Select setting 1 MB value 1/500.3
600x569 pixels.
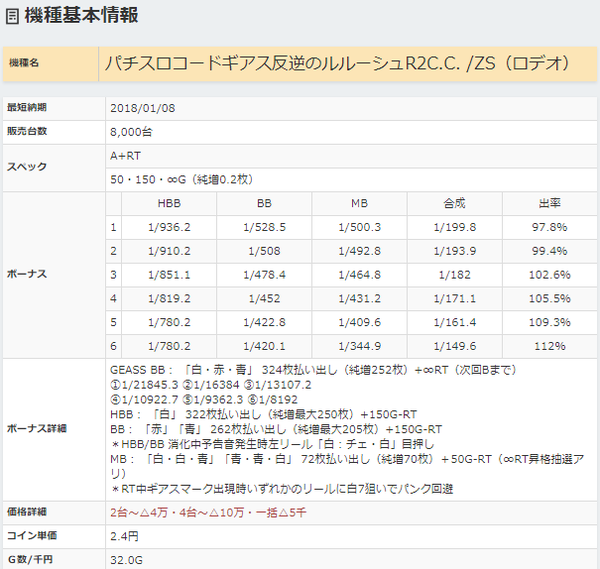click(359, 227)
